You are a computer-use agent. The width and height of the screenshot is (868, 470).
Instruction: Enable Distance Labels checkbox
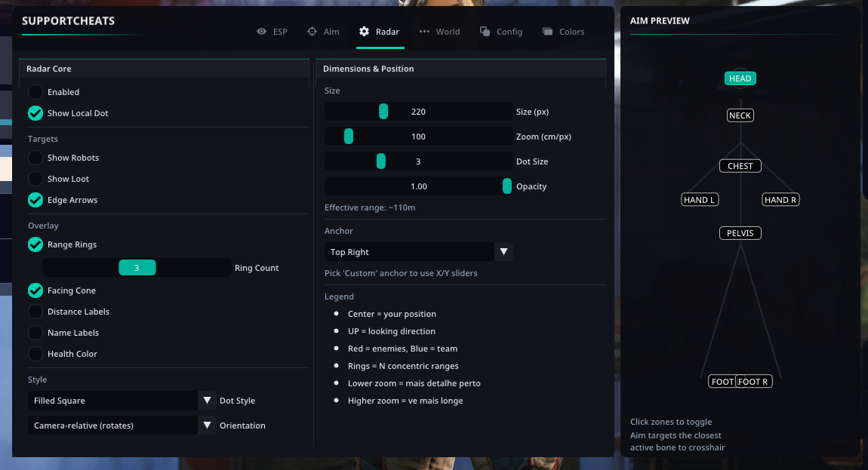click(35, 312)
